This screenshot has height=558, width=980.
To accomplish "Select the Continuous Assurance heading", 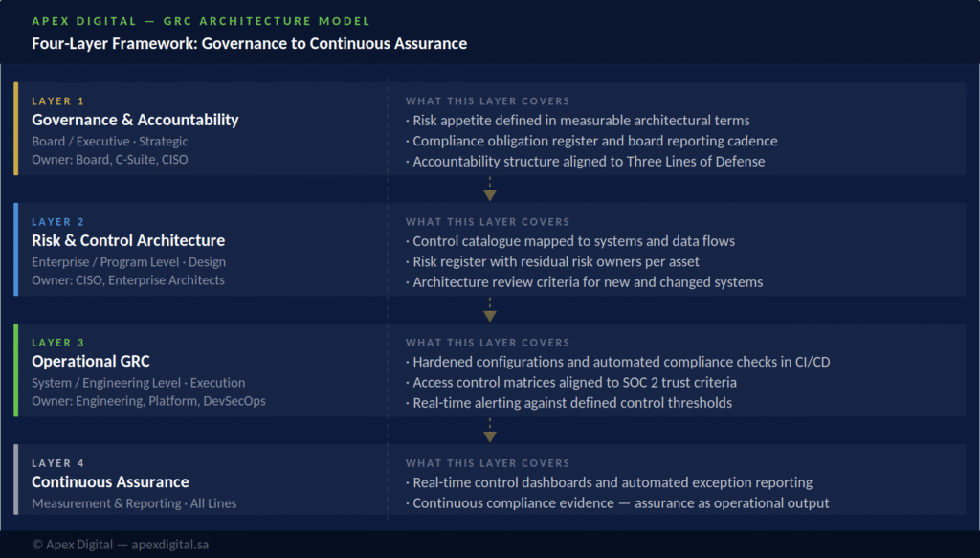I will tap(110, 481).
